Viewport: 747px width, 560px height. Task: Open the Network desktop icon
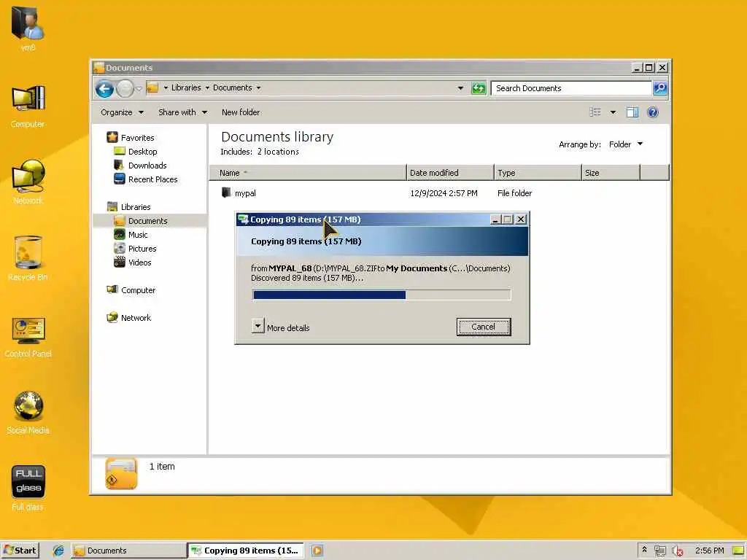coord(28,182)
